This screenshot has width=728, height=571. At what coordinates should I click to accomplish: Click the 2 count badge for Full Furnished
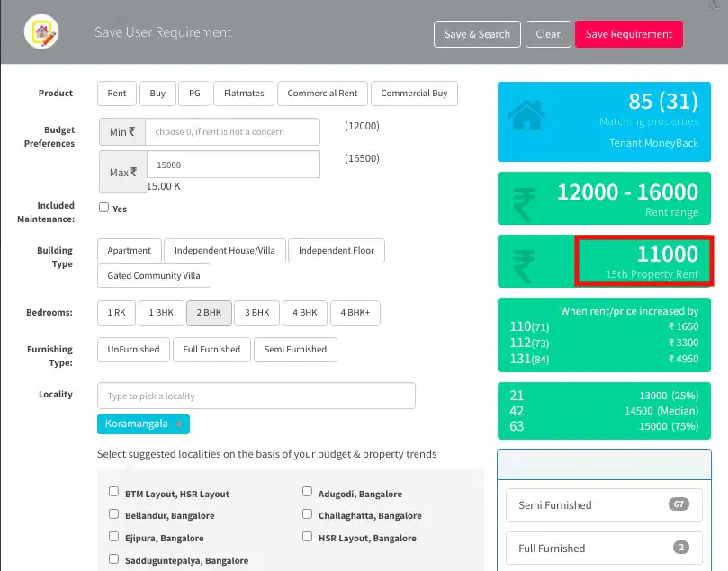coord(681,548)
